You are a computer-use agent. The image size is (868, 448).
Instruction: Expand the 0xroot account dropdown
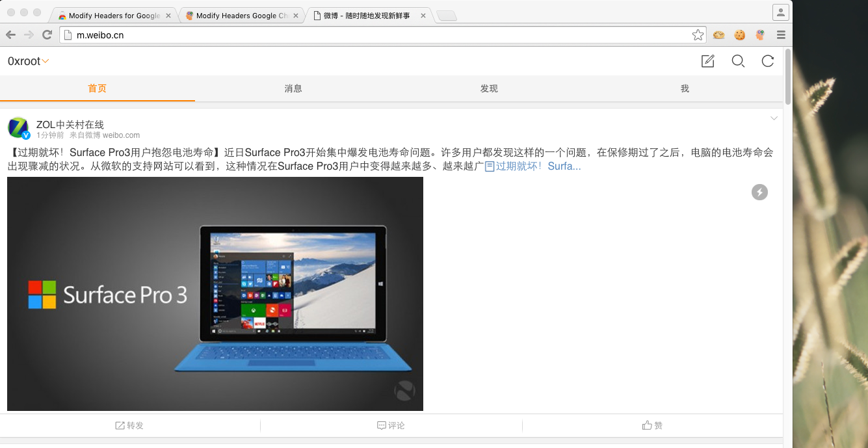29,61
